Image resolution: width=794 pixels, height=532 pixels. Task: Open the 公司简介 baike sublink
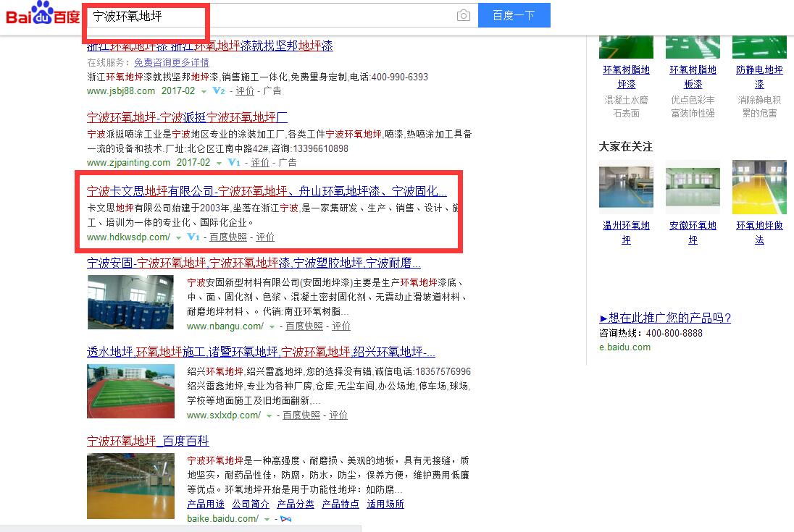tap(251, 504)
